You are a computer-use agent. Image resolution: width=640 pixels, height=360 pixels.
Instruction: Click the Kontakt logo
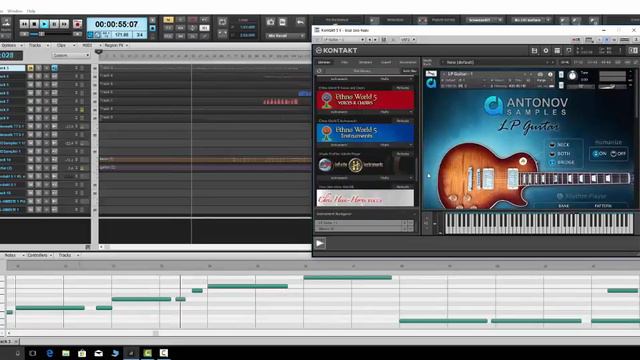tap(336, 50)
